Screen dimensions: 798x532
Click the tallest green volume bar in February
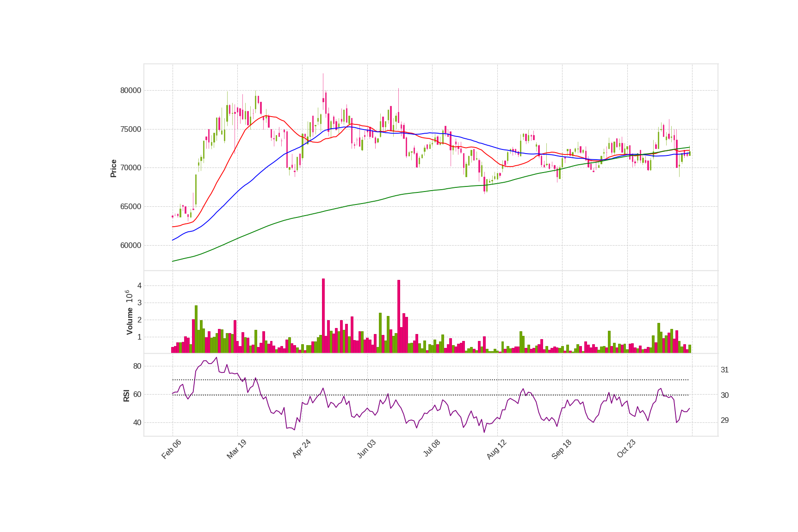click(x=196, y=329)
